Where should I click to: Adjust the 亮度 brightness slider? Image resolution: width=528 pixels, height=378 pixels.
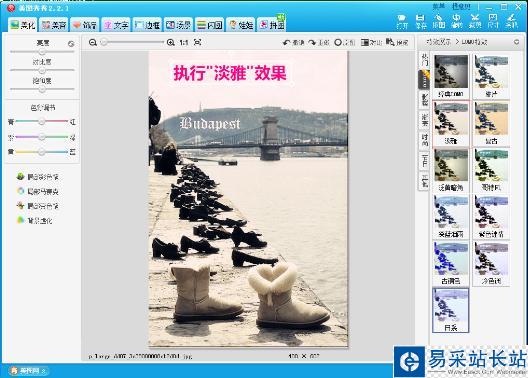(x=42, y=52)
